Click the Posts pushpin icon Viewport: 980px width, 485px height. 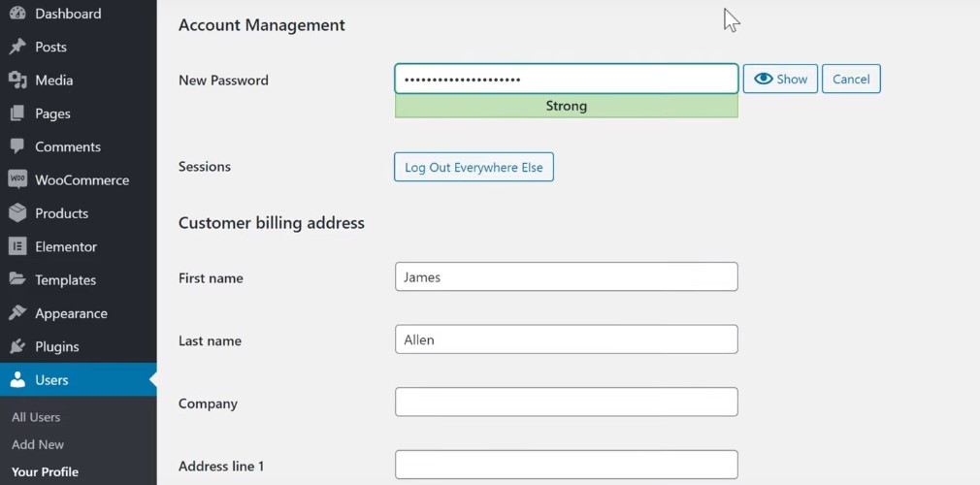tap(17, 47)
